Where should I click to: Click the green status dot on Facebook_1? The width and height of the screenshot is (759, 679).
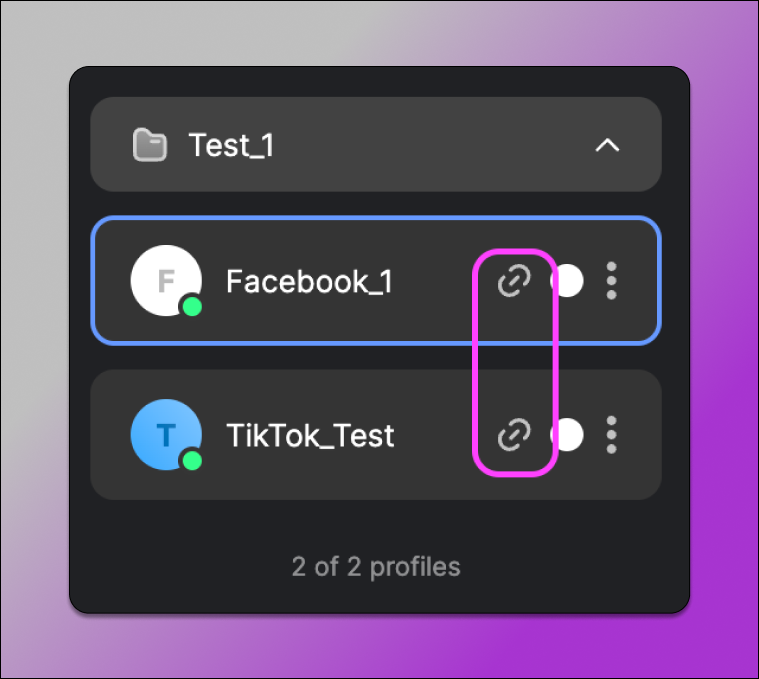(x=192, y=307)
